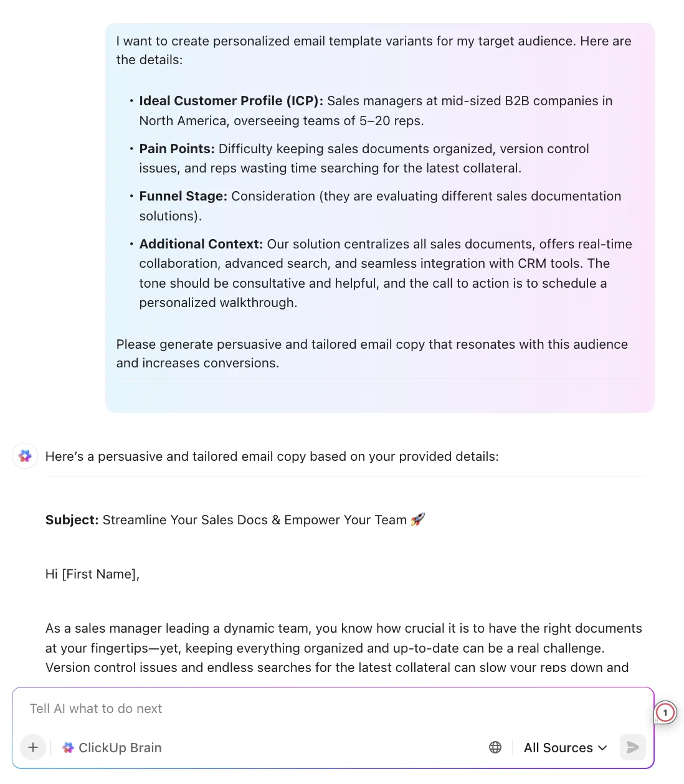Click the ClickUp Brain avatar beside the response
Screen dimensions: 684x784
click(x=25, y=456)
